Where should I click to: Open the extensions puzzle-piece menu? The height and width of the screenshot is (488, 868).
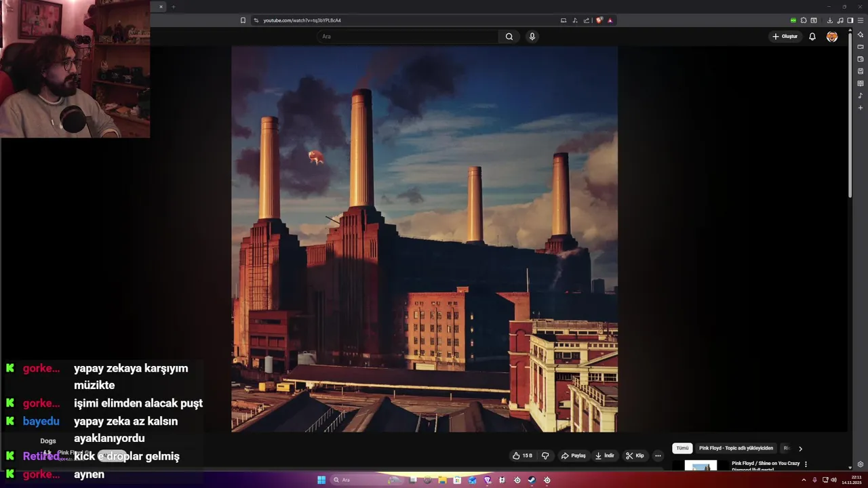(x=804, y=20)
